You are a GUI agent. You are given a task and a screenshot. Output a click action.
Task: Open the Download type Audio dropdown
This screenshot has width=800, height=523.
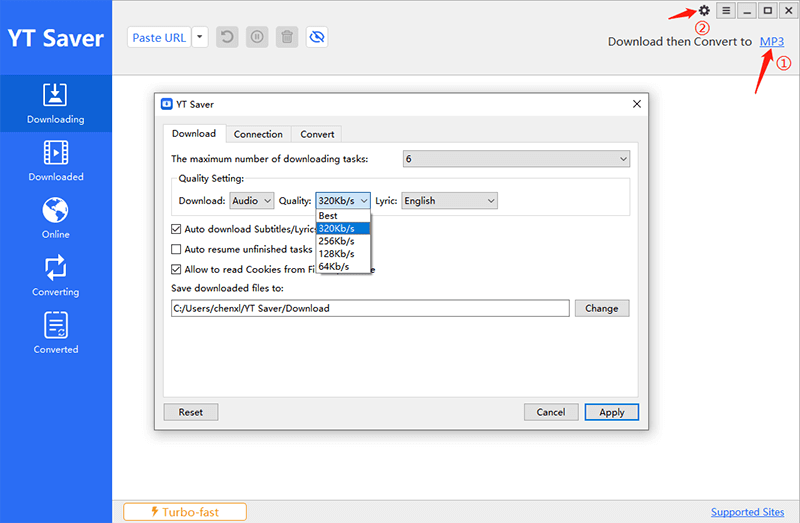(x=252, y=201)
